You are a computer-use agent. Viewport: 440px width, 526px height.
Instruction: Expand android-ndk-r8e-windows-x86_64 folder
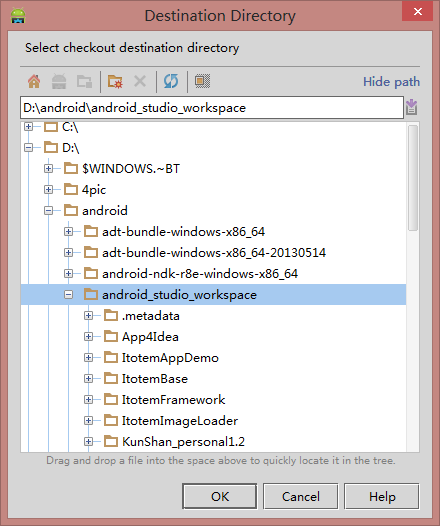pyautogui.click(x=68, y=273)
